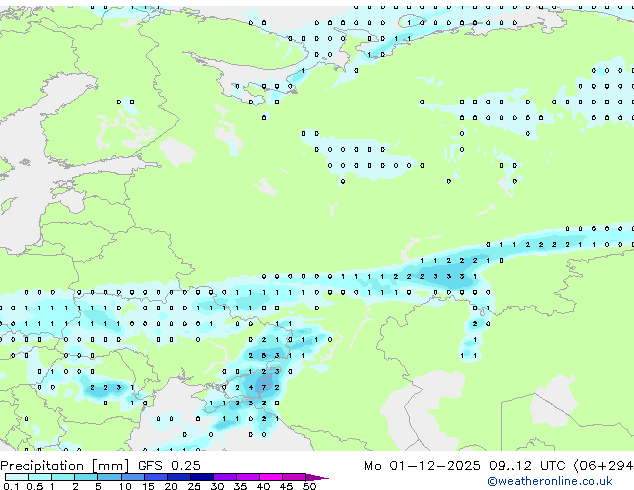Click the precipitation value '7' on the map
Screen dimensions: 634x490
[264, 387]
